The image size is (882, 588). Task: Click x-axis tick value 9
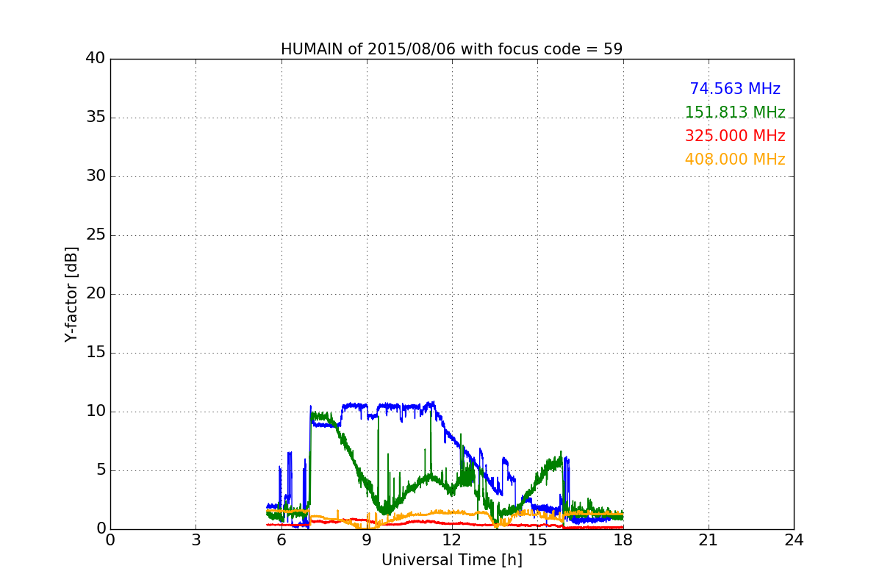pos(367,540)
